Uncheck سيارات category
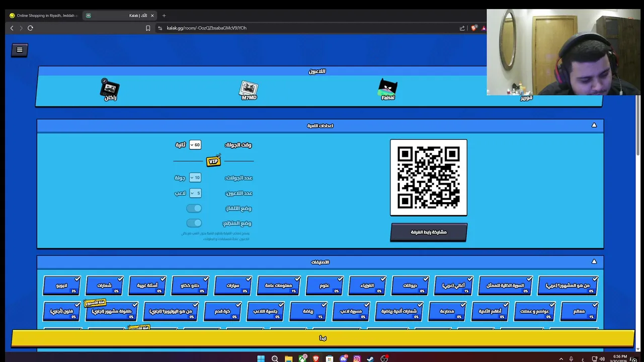644x362 pixels. click(x=232, y=286)
